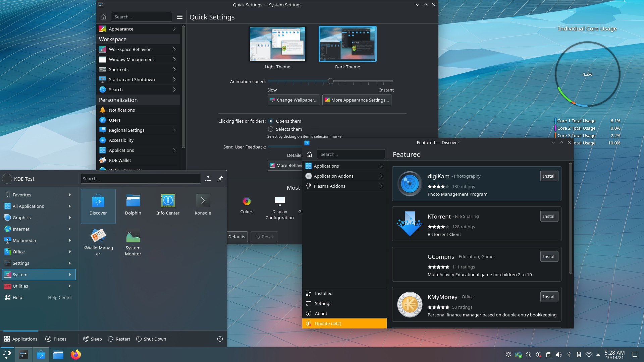Image resolution: width=644 pixels, height=362 pixels.
Task: Open the clipboard tray icon
Action: [x=549, y=355]
